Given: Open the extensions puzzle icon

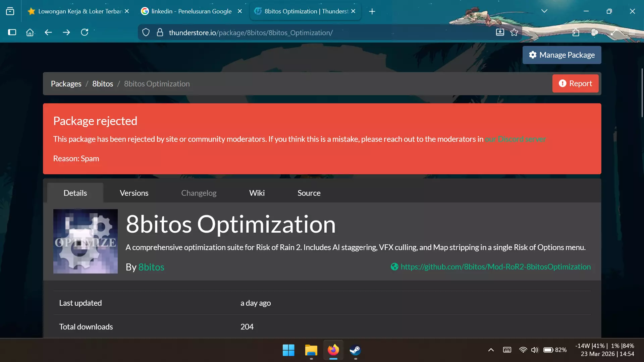Looking at the screenshot, I should click(576, 33).
